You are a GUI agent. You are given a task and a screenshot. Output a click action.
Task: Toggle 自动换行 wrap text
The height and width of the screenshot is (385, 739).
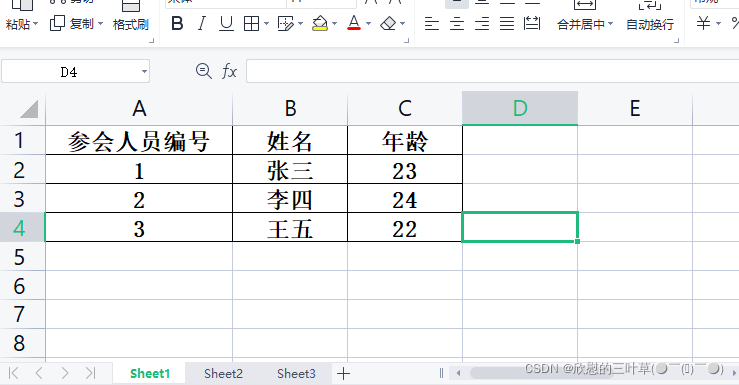tap(650, 24)
